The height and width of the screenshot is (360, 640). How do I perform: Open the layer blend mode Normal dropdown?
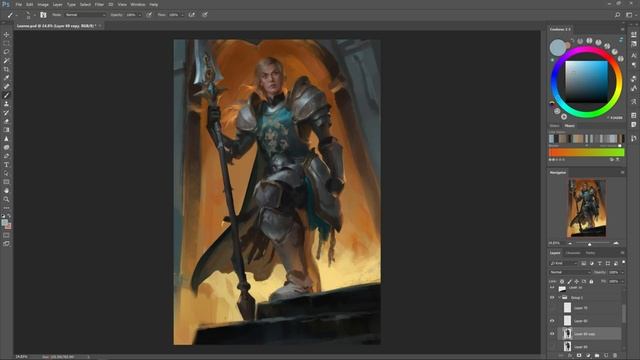[x=570, y=272]
